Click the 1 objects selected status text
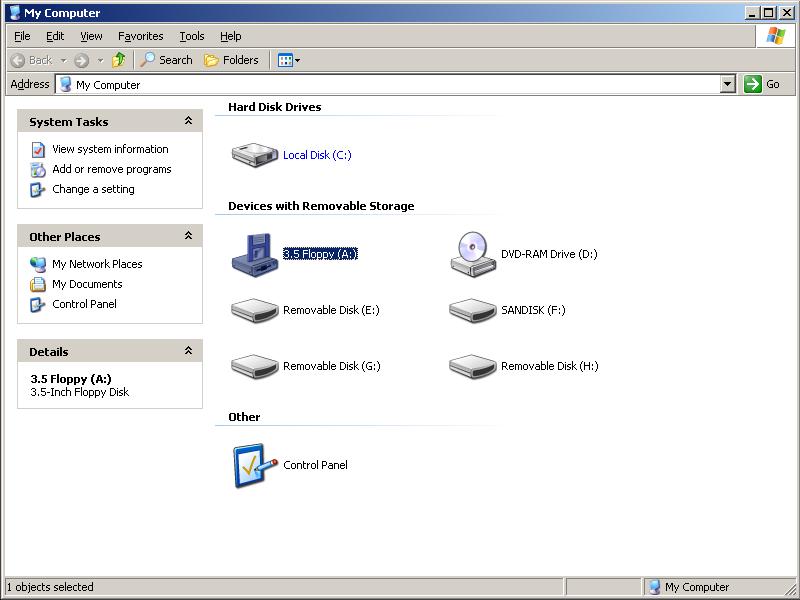The width and height of the screenshot is (800, 600). click(x=50, y=587)
